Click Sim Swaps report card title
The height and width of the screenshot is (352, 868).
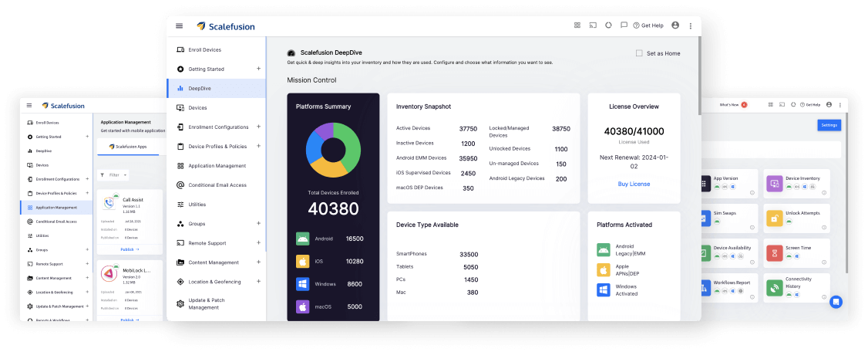[725, 213]
